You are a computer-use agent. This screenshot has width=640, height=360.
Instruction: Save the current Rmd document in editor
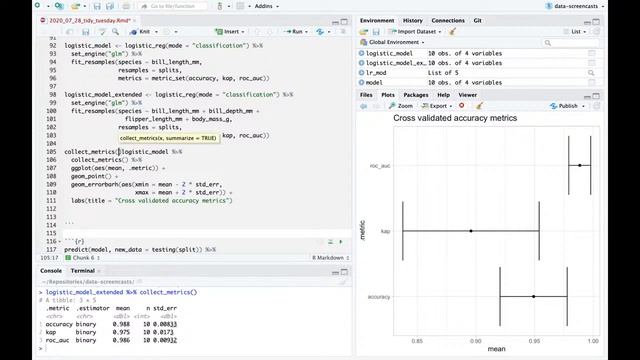(85, 31)
